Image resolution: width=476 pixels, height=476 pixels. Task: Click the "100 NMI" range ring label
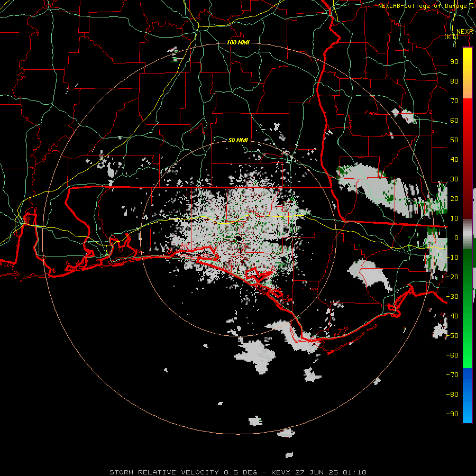click(x=238, y=42)
